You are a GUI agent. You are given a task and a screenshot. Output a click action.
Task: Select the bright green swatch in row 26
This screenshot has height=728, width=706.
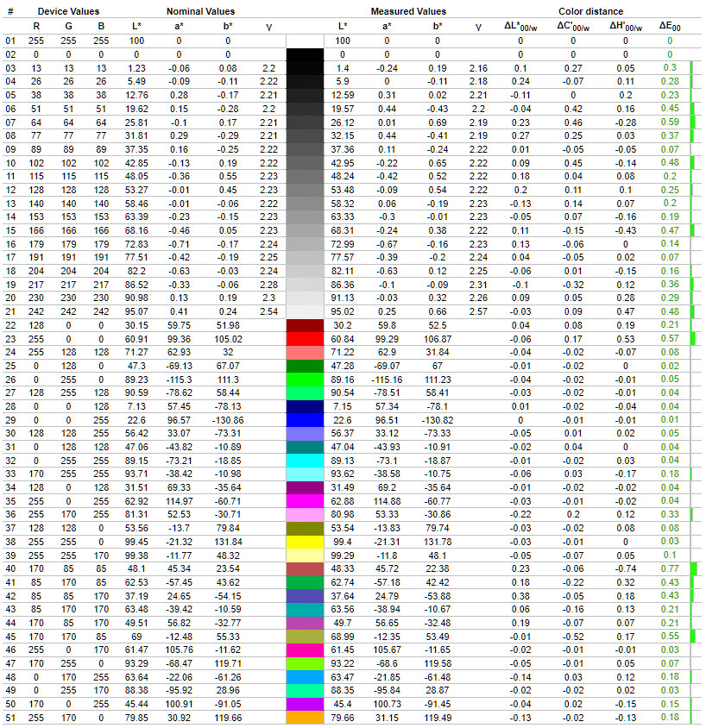(305, 380)
